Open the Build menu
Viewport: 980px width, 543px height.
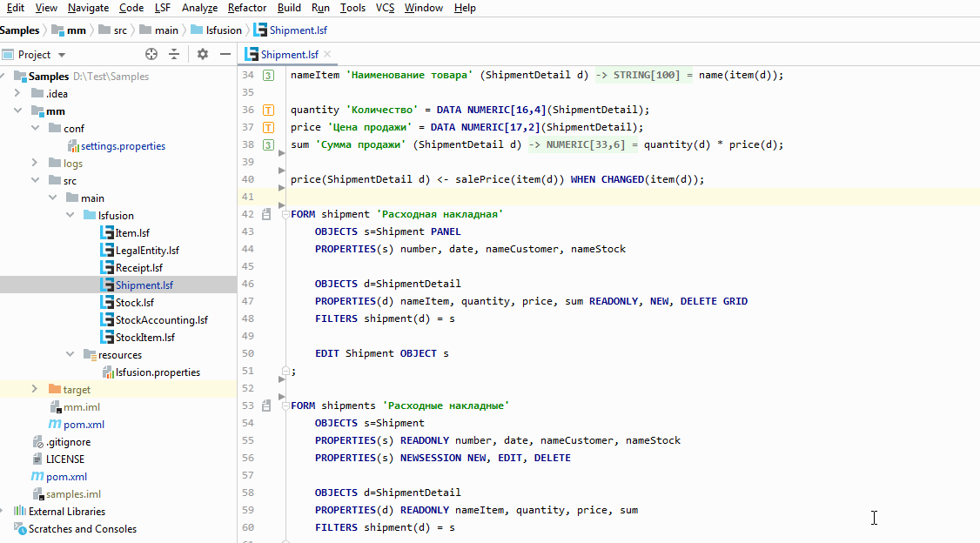click(x=289, y=8)
